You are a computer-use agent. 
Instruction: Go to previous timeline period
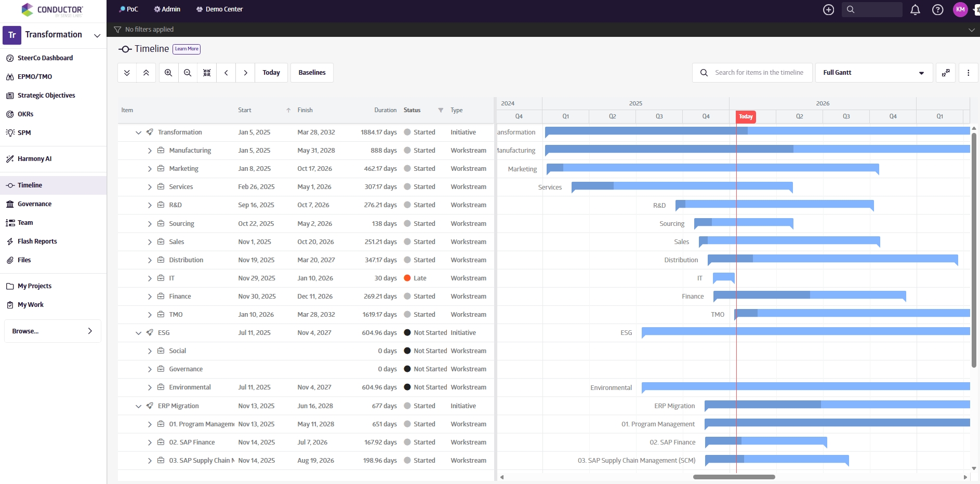pos(226,73)
